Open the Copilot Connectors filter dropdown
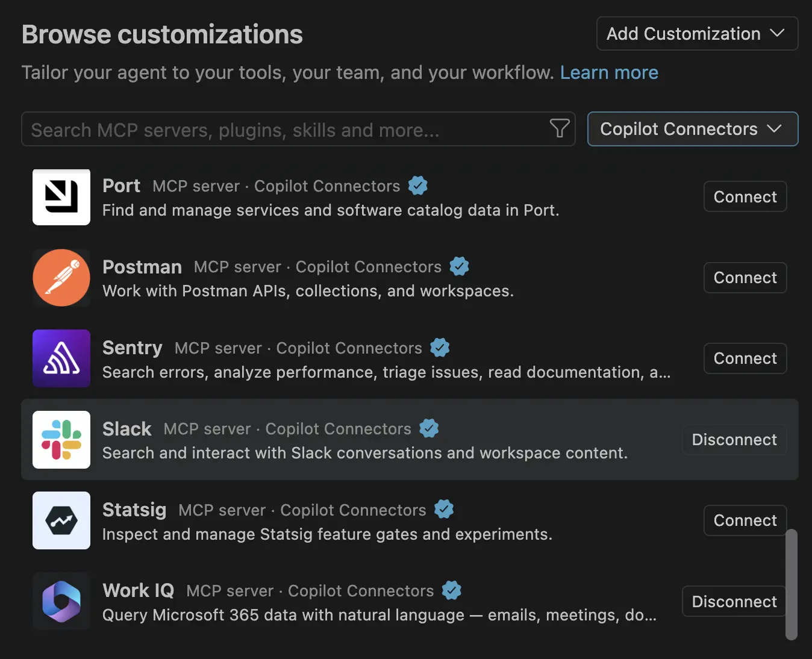Screen dimensions: 812x659 tap(693, 129)
